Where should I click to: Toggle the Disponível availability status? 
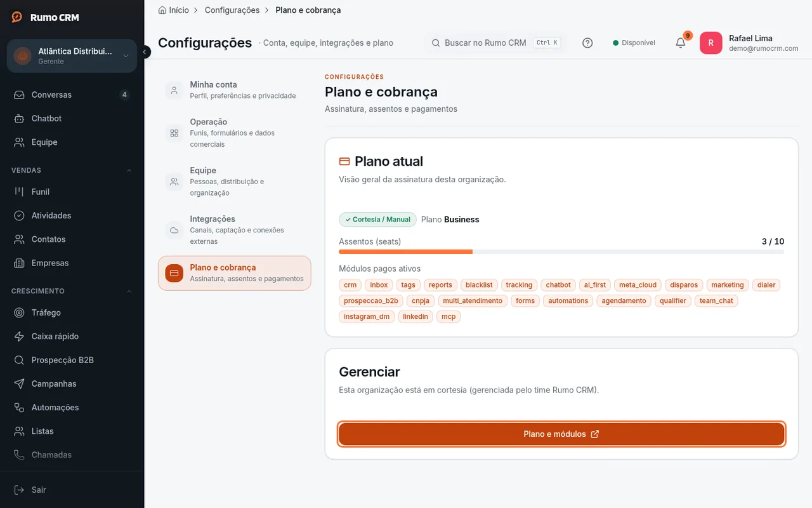pyautogui.click(x=634, y=43)
